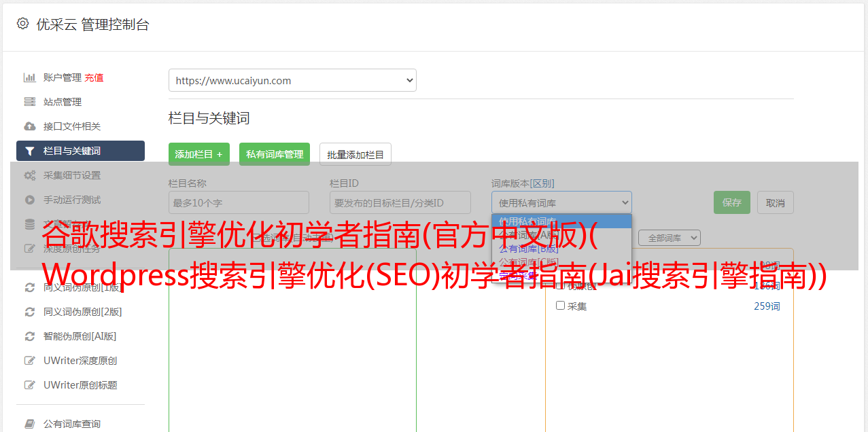Click the book icon for 公有词库查询
This screenshot has width=868, height=432.
click(29, 424)
